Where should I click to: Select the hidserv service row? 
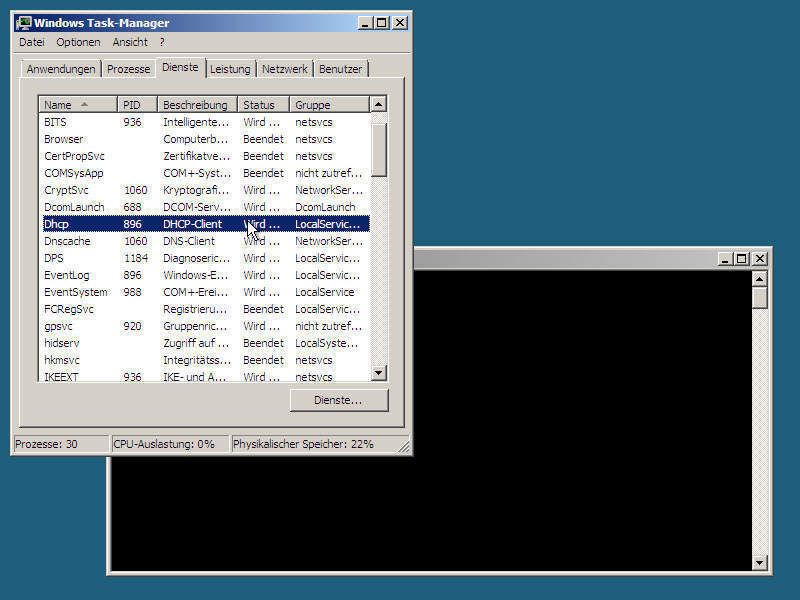tap(206, 343)
